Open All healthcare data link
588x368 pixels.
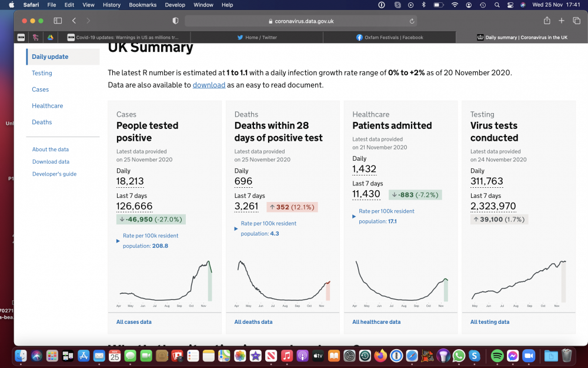click(x=376, y=322)
